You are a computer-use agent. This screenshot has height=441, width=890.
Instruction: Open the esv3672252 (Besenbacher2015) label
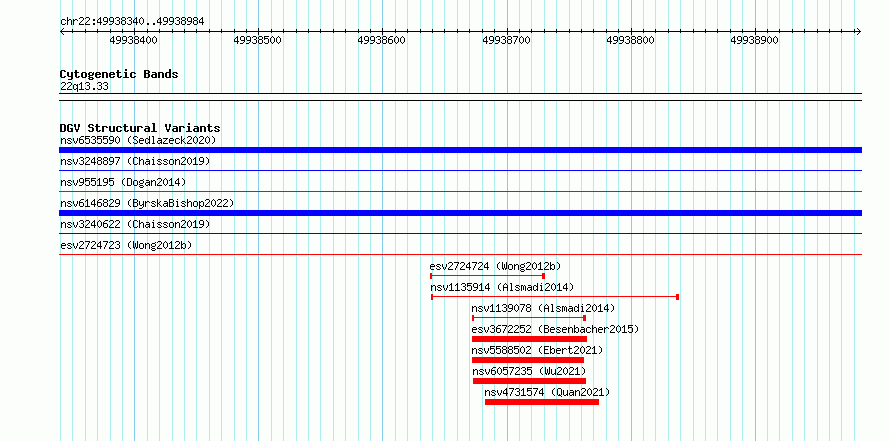tap(555, 329)
